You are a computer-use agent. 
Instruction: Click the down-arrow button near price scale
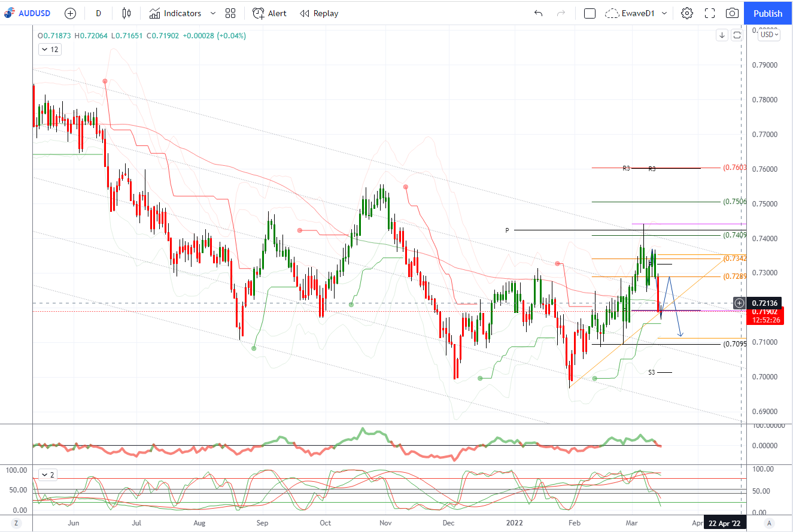722,35
